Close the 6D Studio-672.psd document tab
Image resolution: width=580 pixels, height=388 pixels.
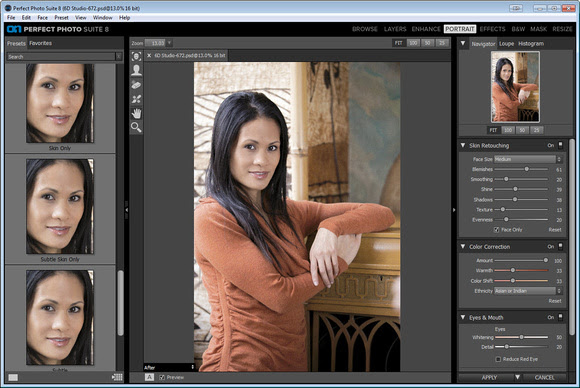point(149,55)
